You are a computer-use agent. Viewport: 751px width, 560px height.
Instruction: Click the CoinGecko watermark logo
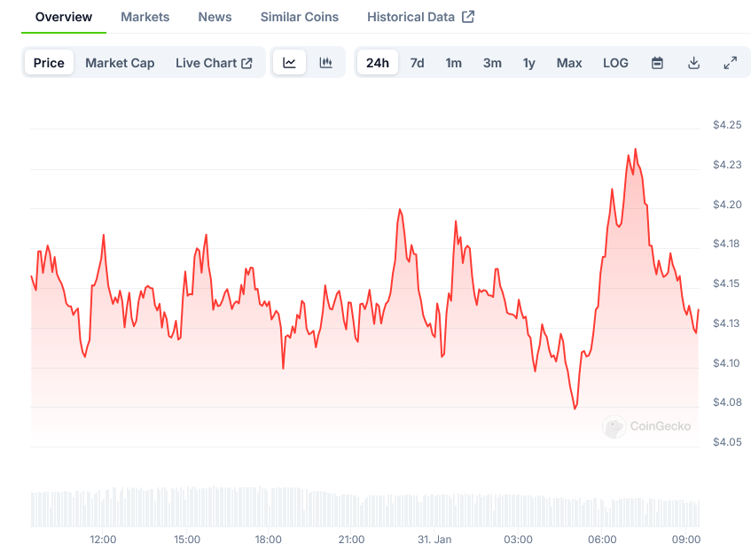[x=614, y=427]
